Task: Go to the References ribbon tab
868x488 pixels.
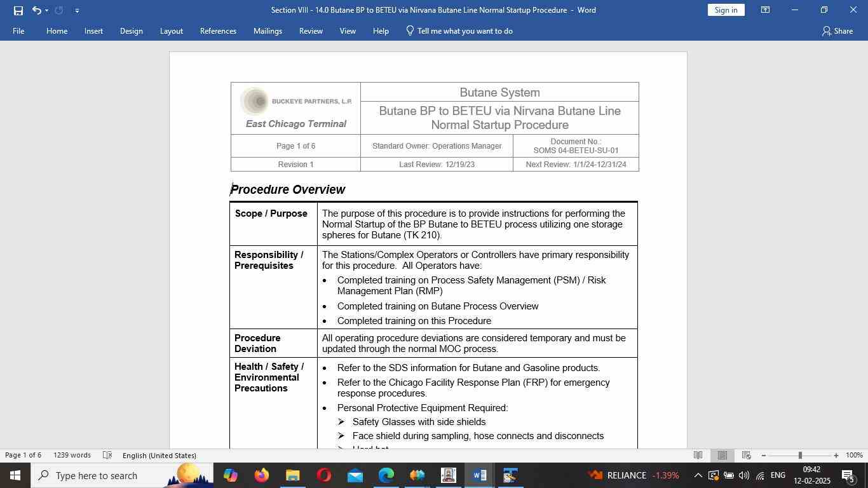Action: pos(218,31)
